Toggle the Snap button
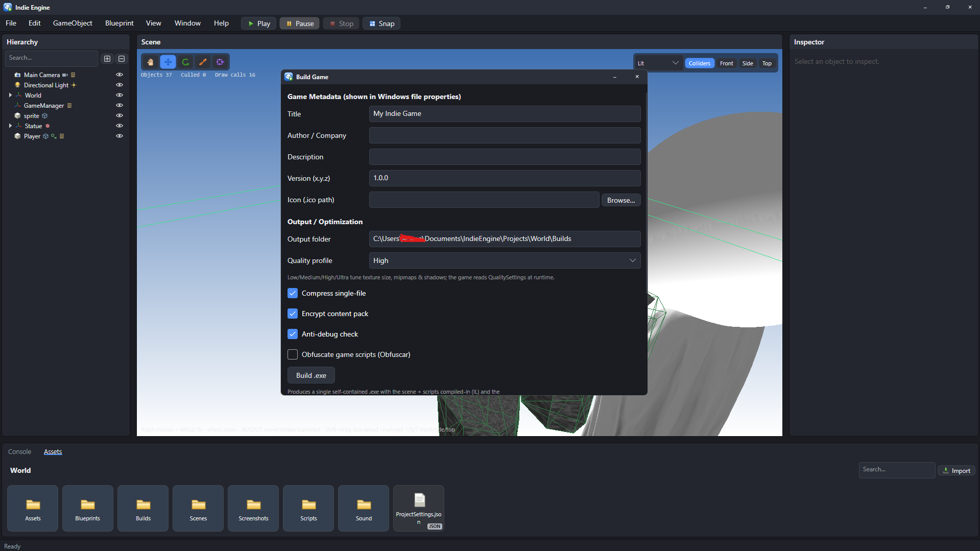Viewport: 980px width, 551px height. point(381,23)
